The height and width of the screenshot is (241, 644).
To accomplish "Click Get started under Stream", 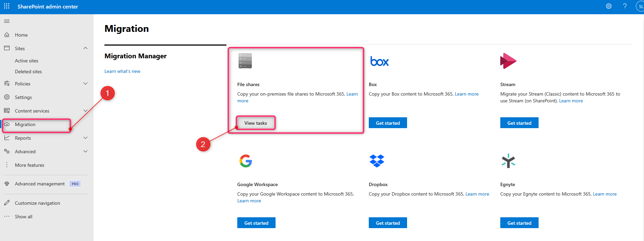I will pyautogui.click(x=519, y=123).
